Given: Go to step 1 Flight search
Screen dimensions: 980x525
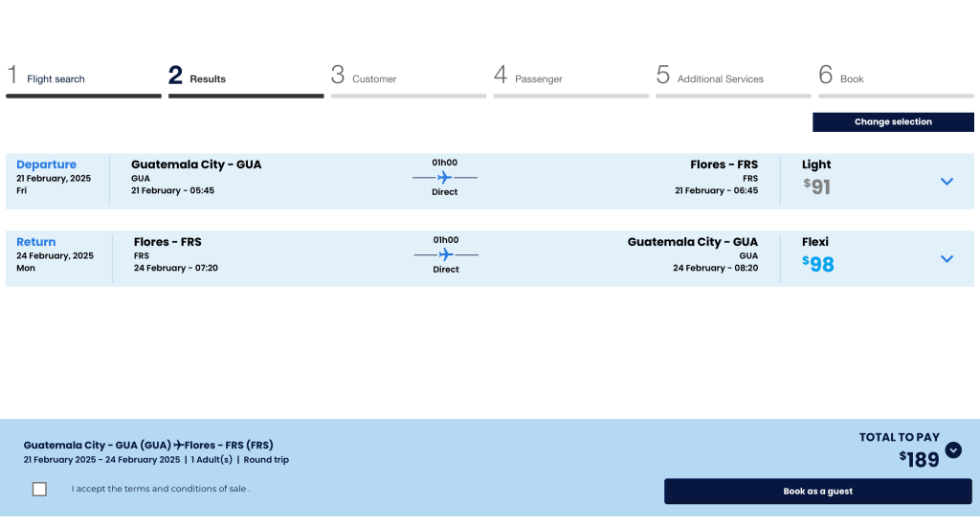Looking at the screenshot, I should 56,78.
